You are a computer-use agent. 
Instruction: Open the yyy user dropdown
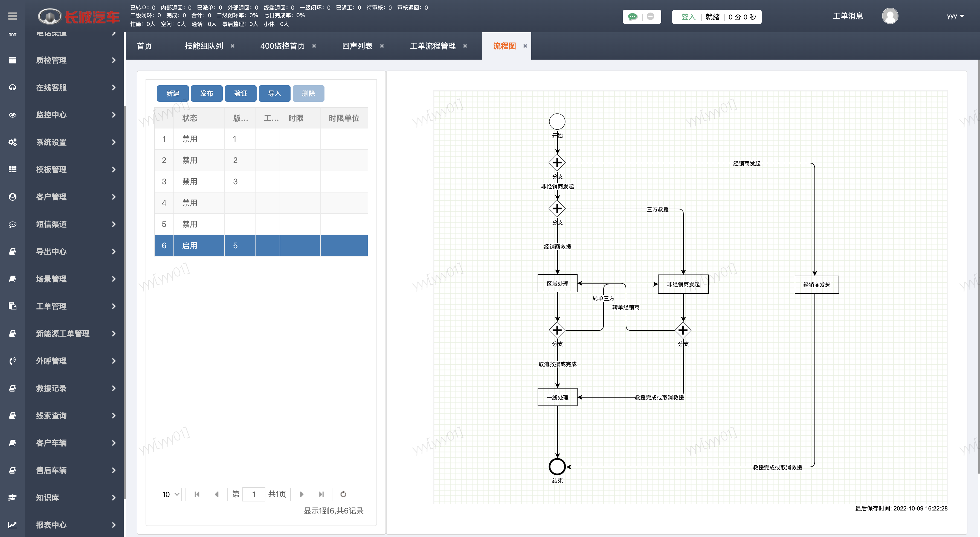point(955,16)
